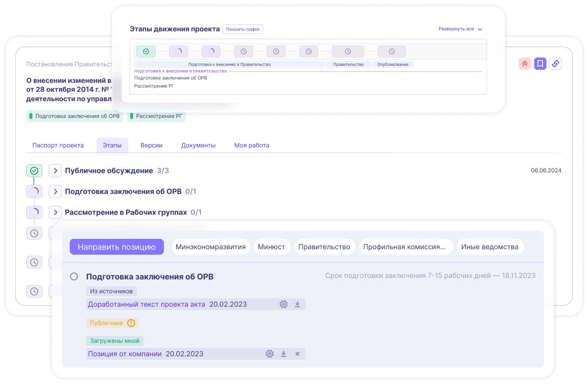The image size is (588, 384).
Task: Select the Подготовка заключения об ОРВ radio button
Action: pos(74,276)
